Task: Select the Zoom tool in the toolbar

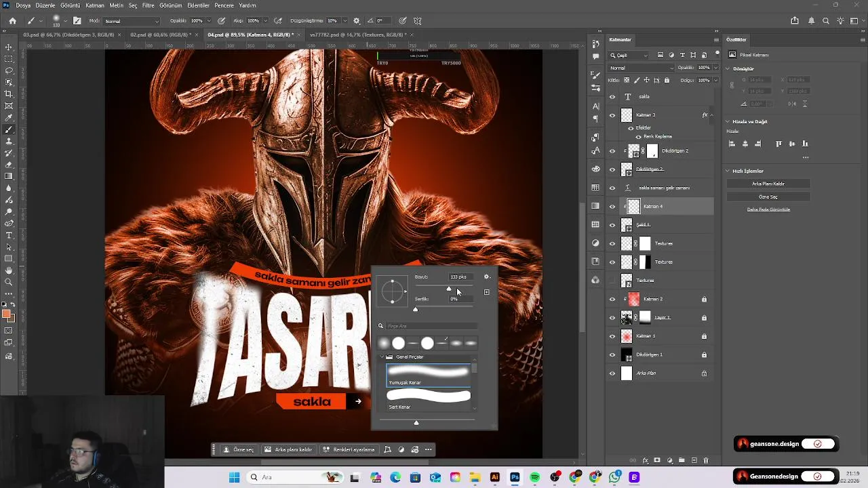Action: tap(9, 282)
